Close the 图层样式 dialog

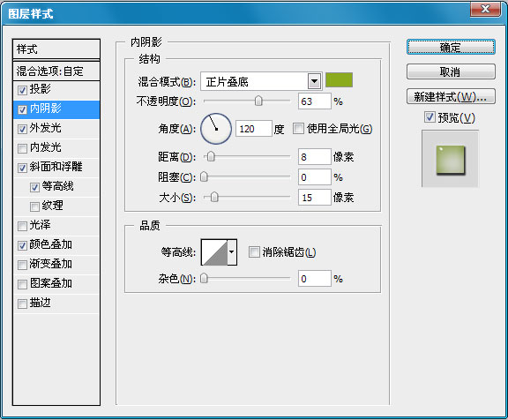point(485,9)
